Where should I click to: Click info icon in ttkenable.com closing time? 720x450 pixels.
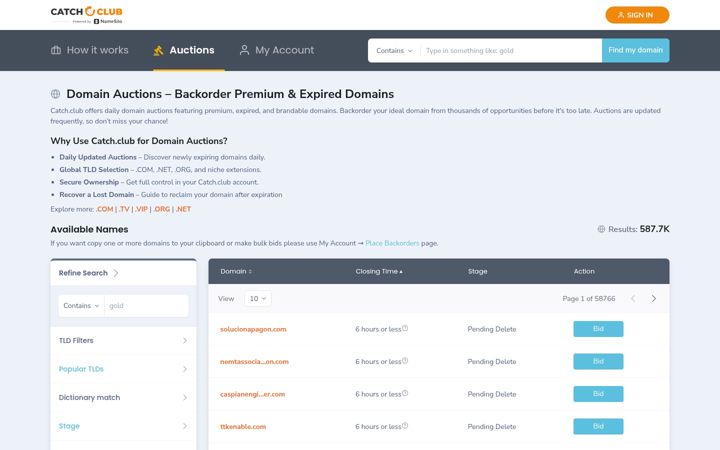[x=405, y=426]
